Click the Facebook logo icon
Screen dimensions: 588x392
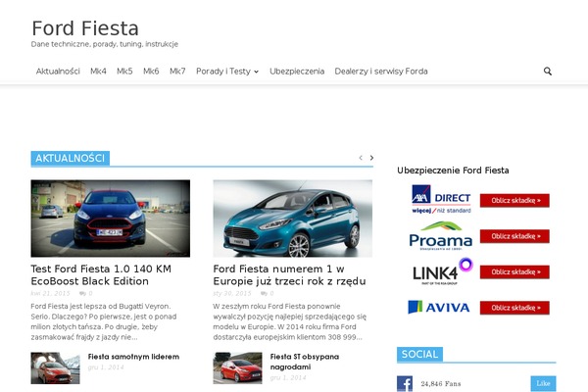click(405, 384)
